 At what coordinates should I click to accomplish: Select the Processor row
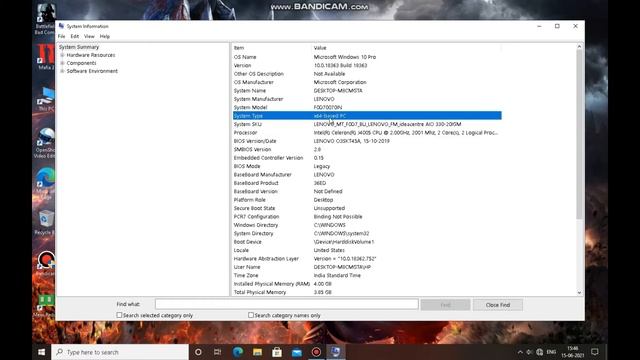[367, 133]
